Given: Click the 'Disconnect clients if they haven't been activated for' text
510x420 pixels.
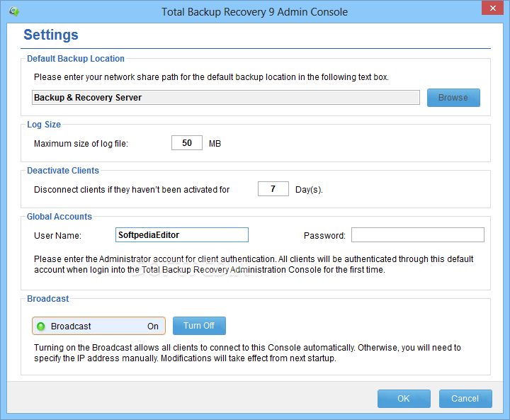Looking at the screenshot, I should [132, 190].
